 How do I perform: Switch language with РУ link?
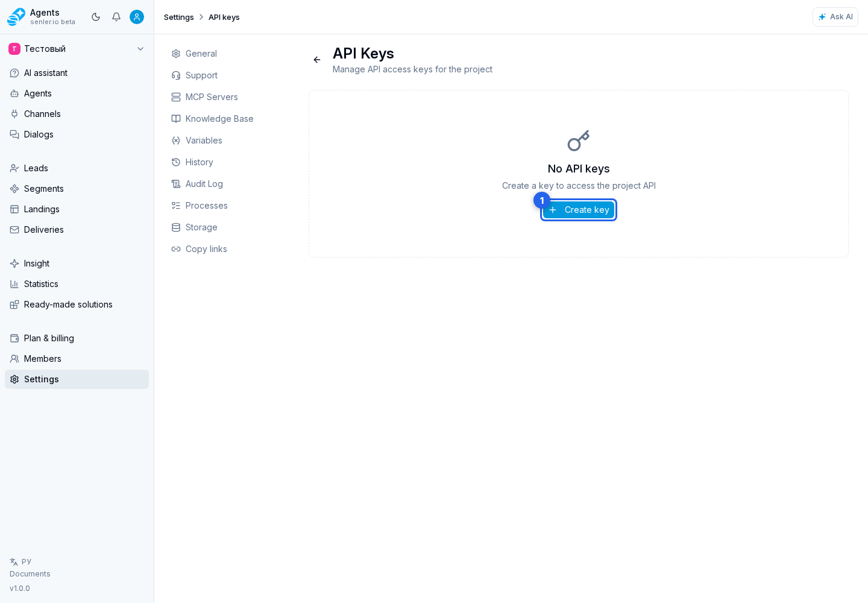[x=20, y=561]
